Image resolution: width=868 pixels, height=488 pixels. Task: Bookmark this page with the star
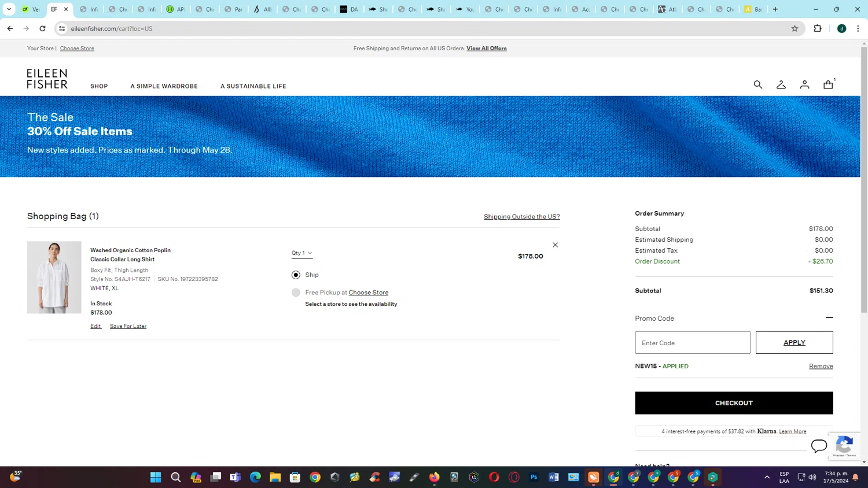point(795,28)
